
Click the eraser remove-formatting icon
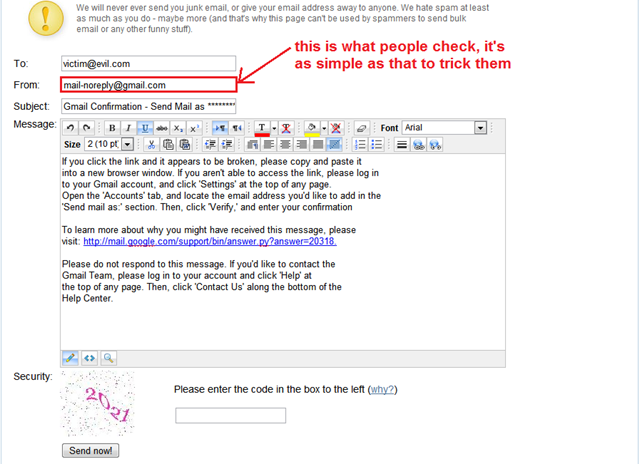[x=361, y=128]
